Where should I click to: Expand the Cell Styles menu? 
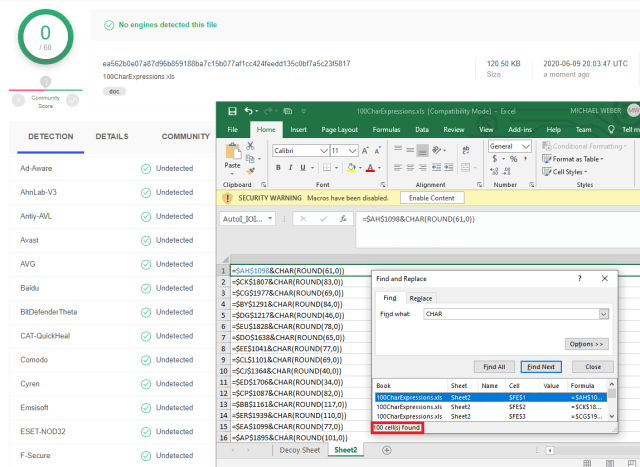[564, 172]
